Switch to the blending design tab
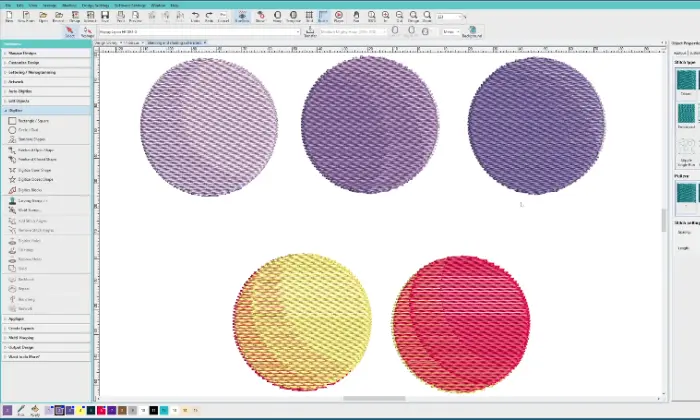Viewport: 700px width, 420px height. [x=175, y=43]
